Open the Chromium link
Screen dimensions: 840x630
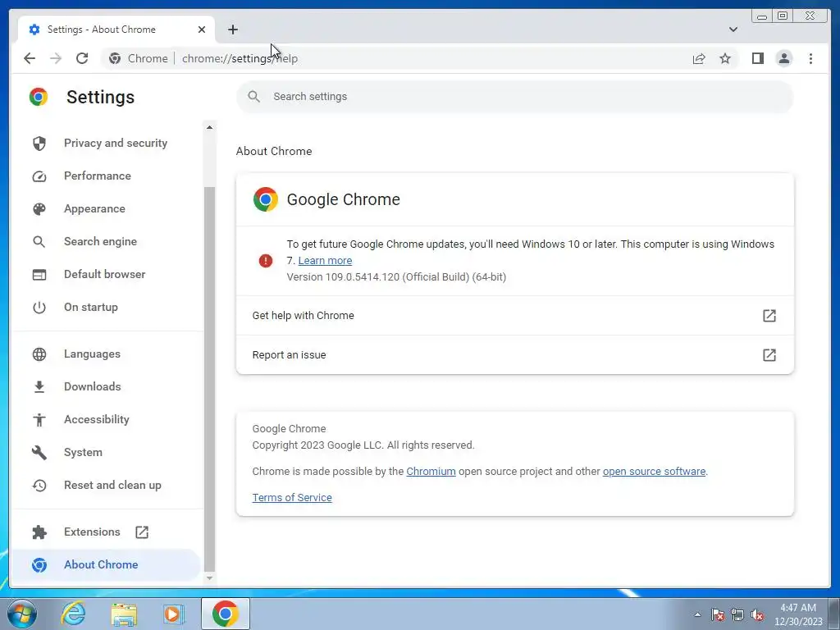(431, 472)
